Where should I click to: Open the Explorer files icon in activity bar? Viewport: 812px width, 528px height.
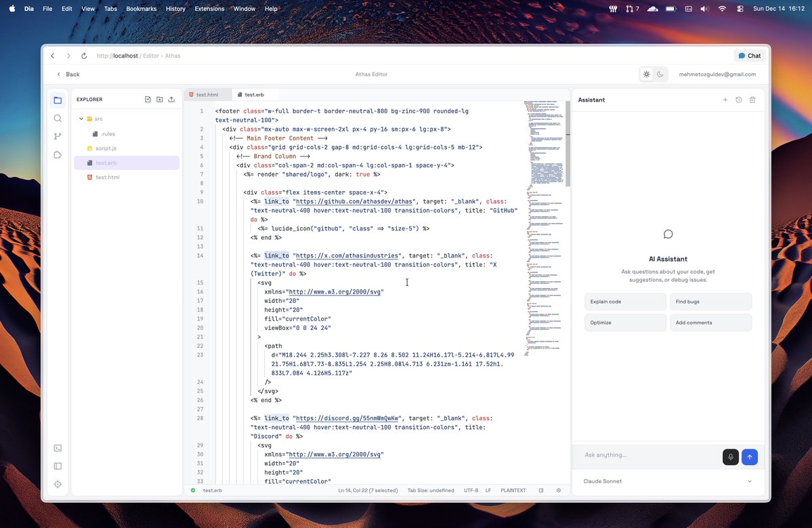58,100
